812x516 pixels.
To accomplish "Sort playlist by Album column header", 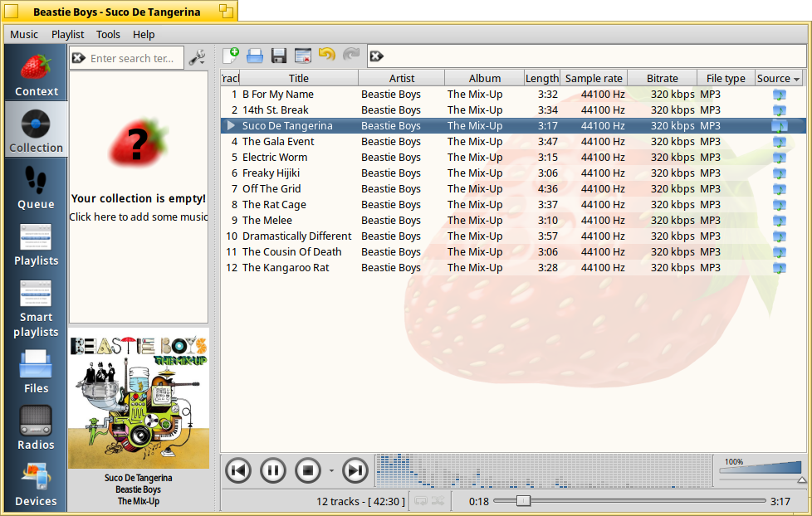I will [x=484, y=78].
